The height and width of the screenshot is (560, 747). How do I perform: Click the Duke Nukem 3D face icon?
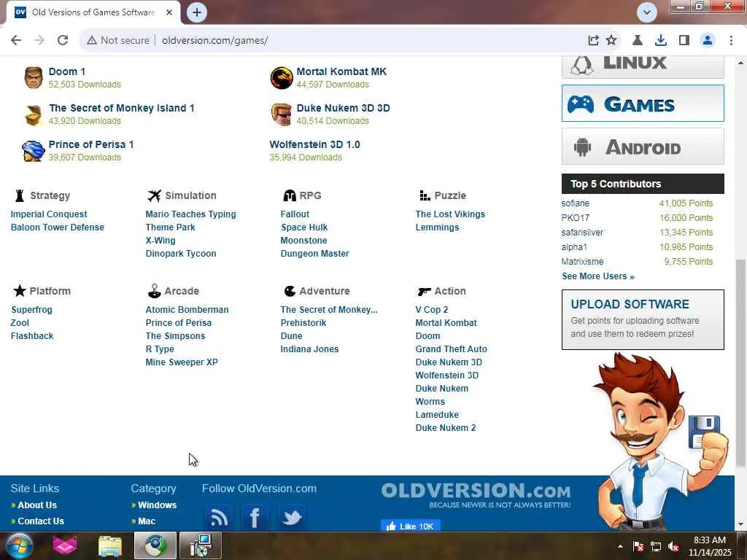coord(282,114)
